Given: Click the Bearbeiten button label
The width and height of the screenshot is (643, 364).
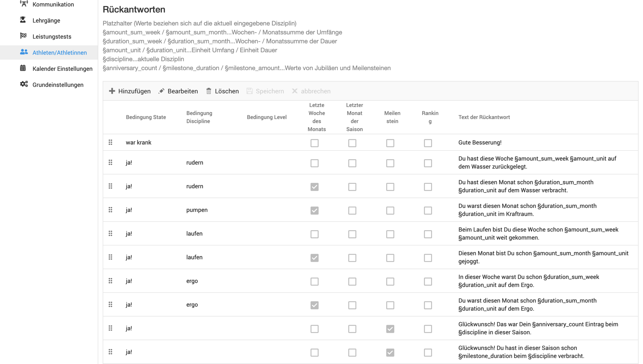Looking at the screenshot, I should click(x=183, y=91).
